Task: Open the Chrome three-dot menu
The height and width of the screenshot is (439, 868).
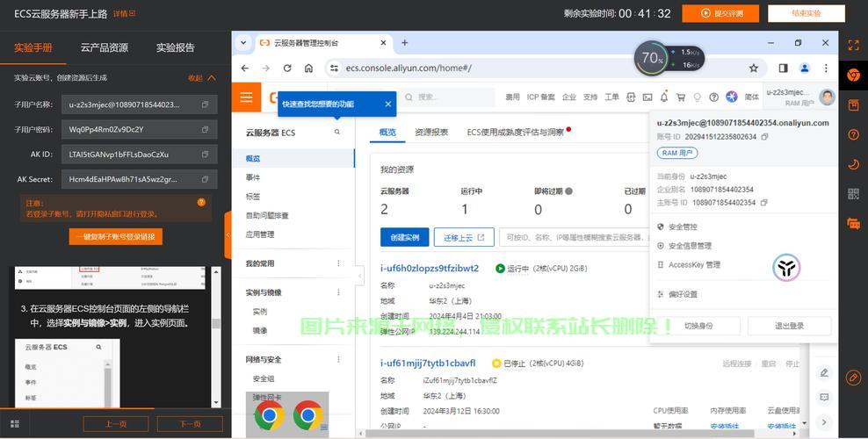Action: pyautogui.click(x=826, y=68)
